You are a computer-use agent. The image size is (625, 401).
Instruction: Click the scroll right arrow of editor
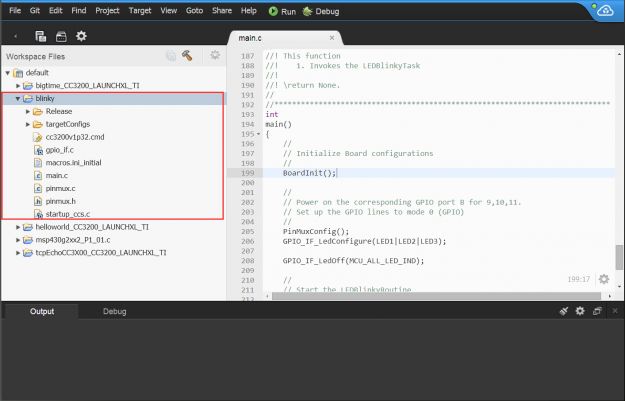(609, 296)
